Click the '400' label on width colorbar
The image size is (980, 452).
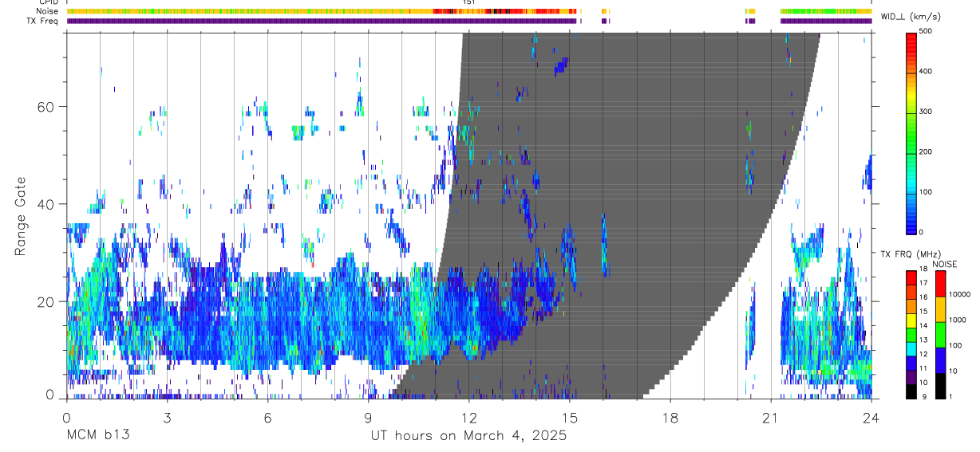coord(927,72)
